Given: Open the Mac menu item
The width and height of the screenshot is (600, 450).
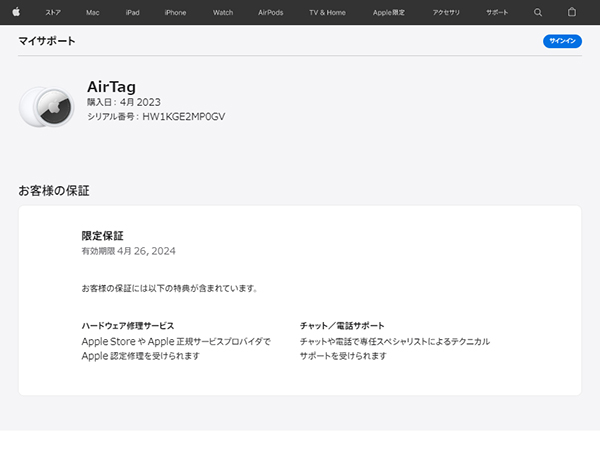Looking at the screenshot, I should 93,13.
